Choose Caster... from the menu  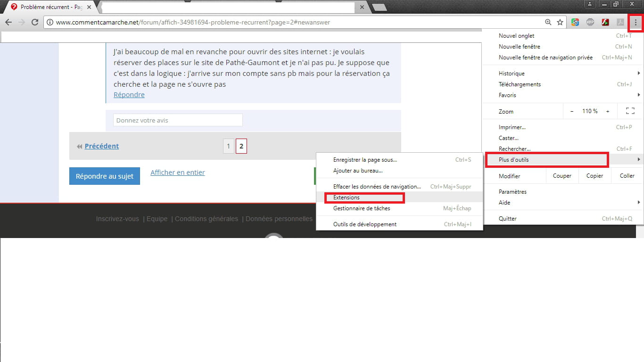tap(563, 138)
